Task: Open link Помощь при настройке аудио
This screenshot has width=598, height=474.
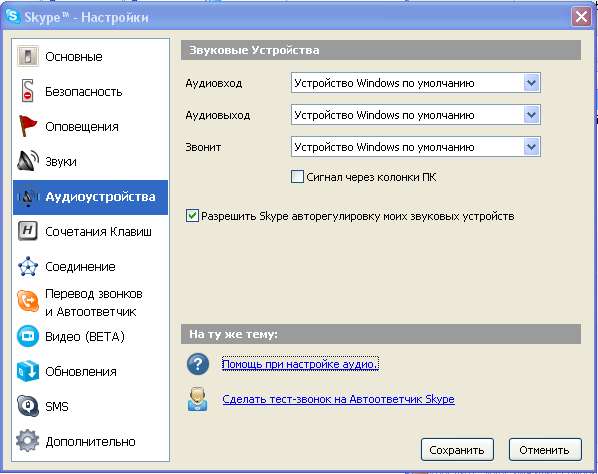Action: click(x=300, y=364)
